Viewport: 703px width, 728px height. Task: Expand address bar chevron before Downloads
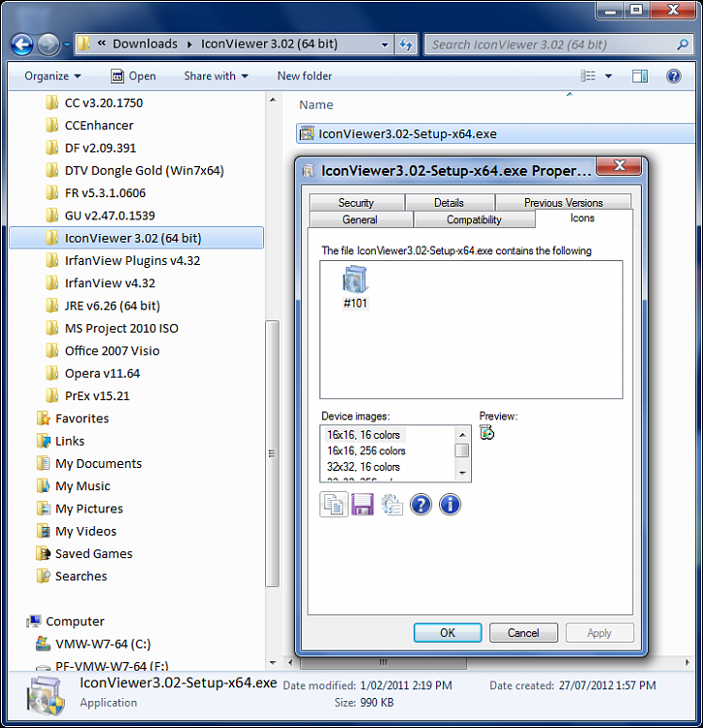pos(101,44)
